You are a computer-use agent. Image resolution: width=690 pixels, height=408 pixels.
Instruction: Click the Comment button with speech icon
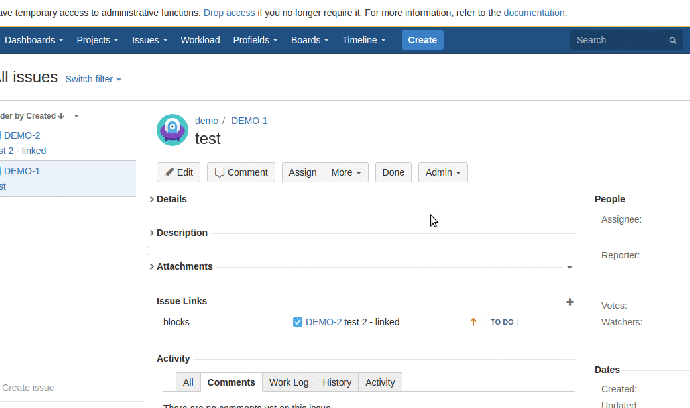[x=241, y=172]
